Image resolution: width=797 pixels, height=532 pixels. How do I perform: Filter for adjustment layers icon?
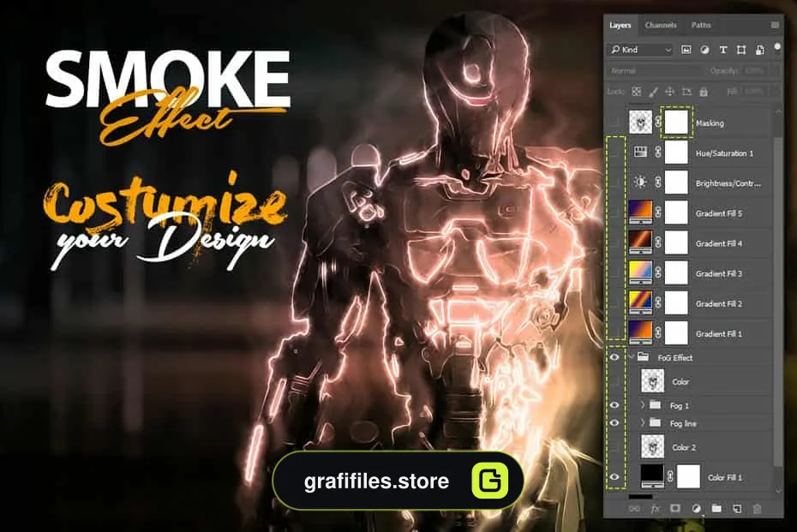pyautogui.click(x=704, y=50)
